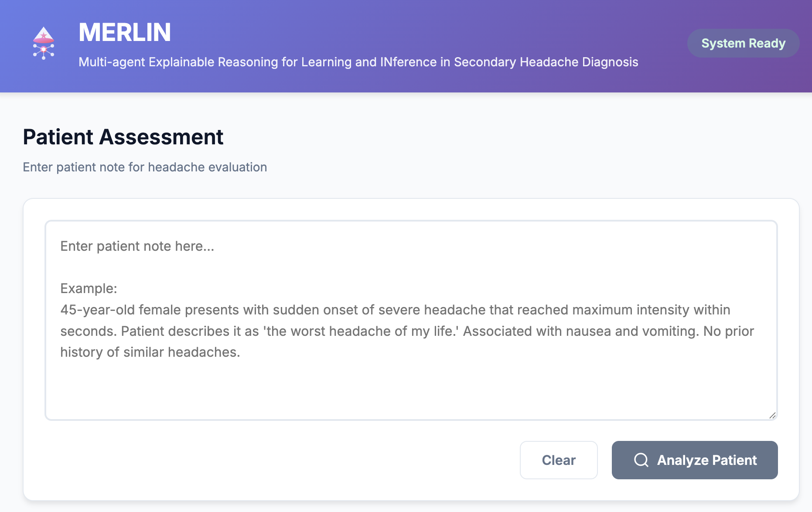The width and height of the screenshot is (812, 512).
Task: Click the MERLIN title in the header
Action: tap(125, 32)
